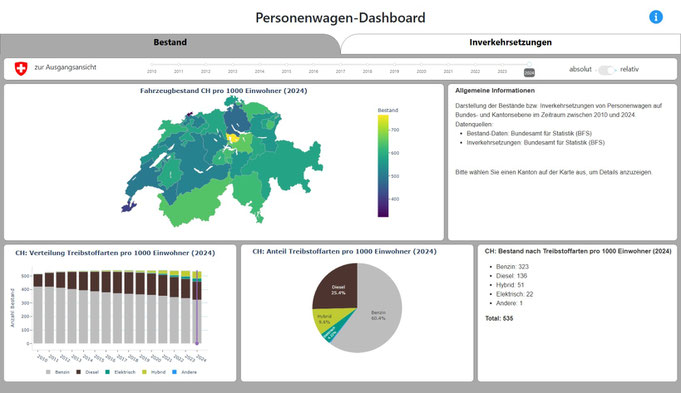Switch to the Inverkehrsetzungen tab
The width and height of the screenshot is (681, 393).
tap(510, 43)
